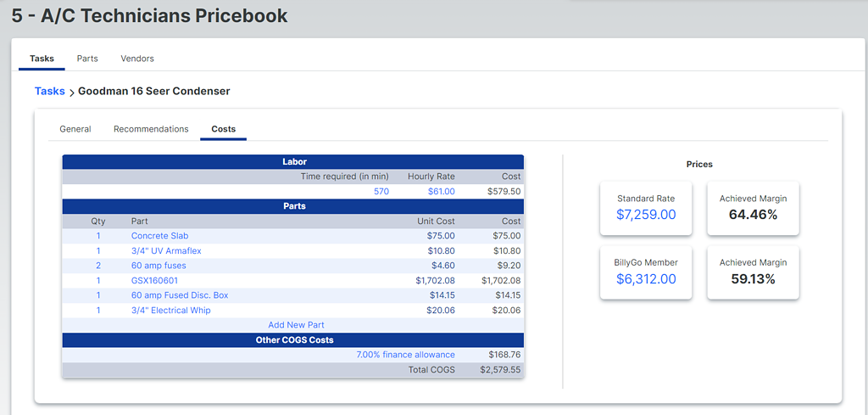Screen dimensions: 868x415
Task: Click the Parts section header in table
Action: coord(293,206)
